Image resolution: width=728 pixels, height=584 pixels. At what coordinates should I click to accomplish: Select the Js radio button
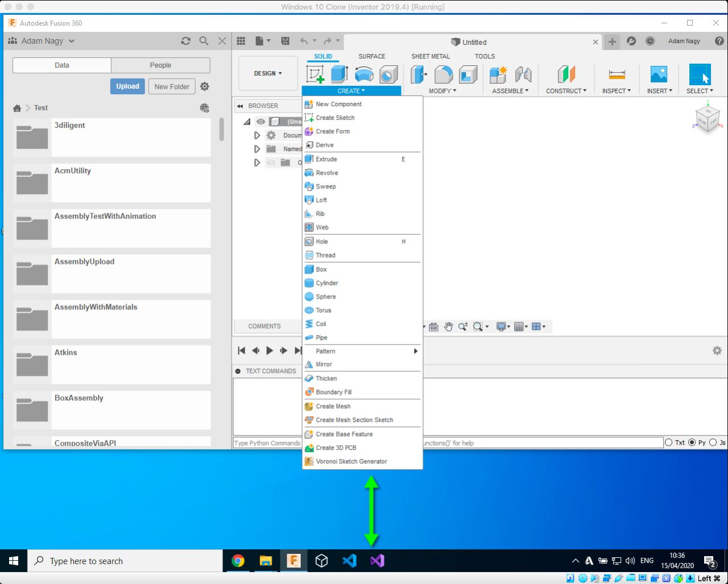[x=713, y=442]
